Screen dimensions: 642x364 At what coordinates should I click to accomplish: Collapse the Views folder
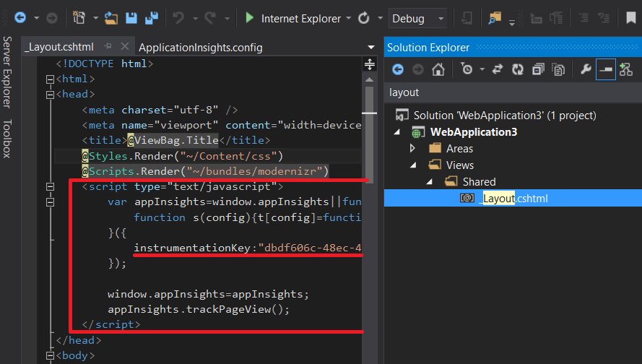click(413, 165)
